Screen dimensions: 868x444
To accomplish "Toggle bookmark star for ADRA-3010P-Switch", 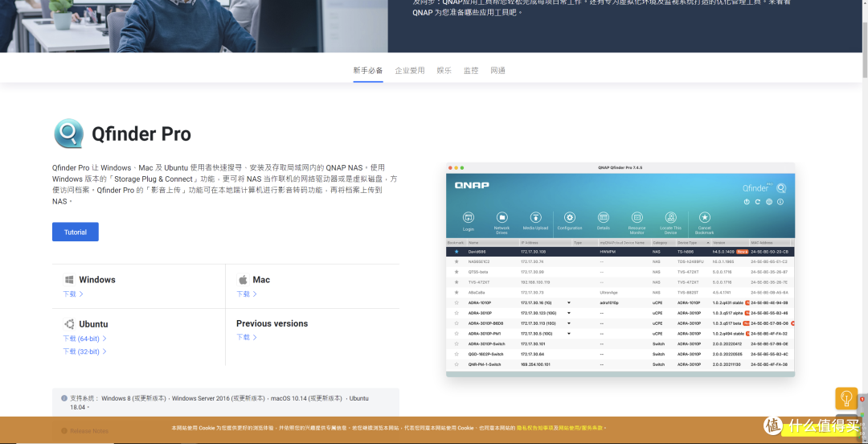I will coord(457,343).
